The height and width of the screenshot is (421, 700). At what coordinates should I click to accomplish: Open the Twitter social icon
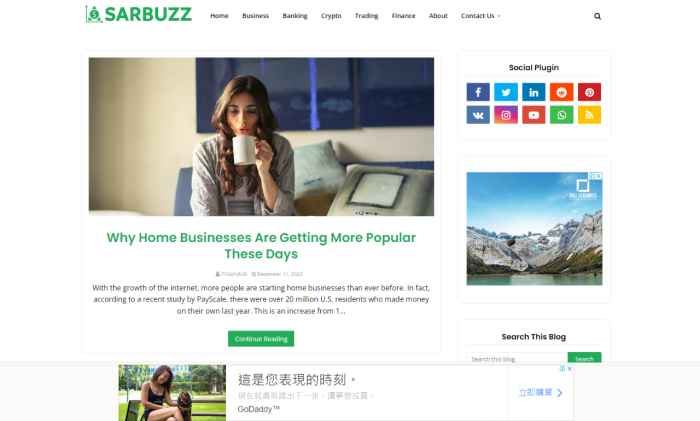(506, 92)
